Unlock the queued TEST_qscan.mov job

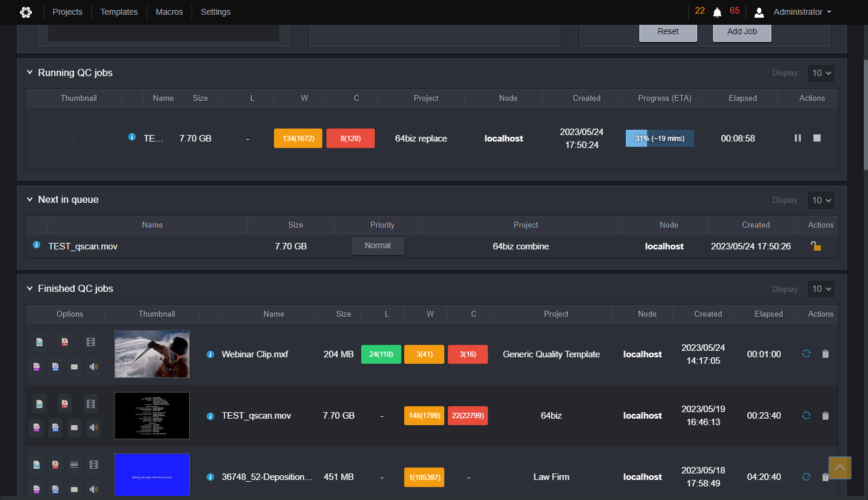coord(816,246)
